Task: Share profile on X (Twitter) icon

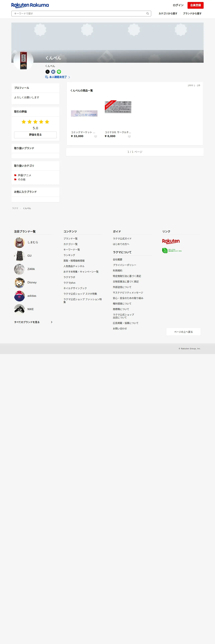Action: 47,72
